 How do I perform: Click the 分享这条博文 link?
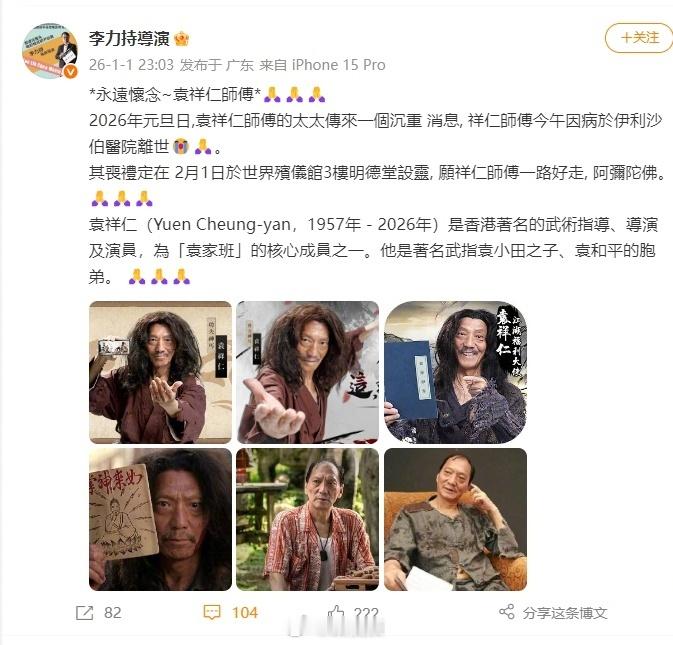565,613
